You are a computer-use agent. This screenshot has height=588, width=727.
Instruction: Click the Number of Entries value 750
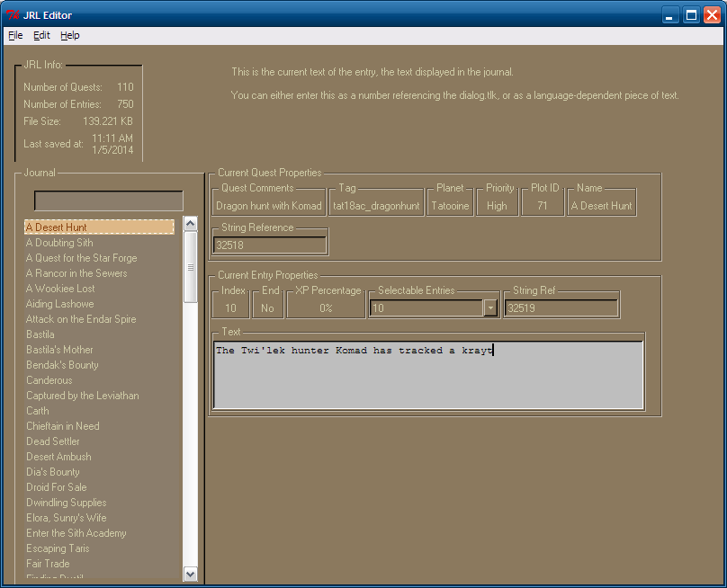click(125, 104)
